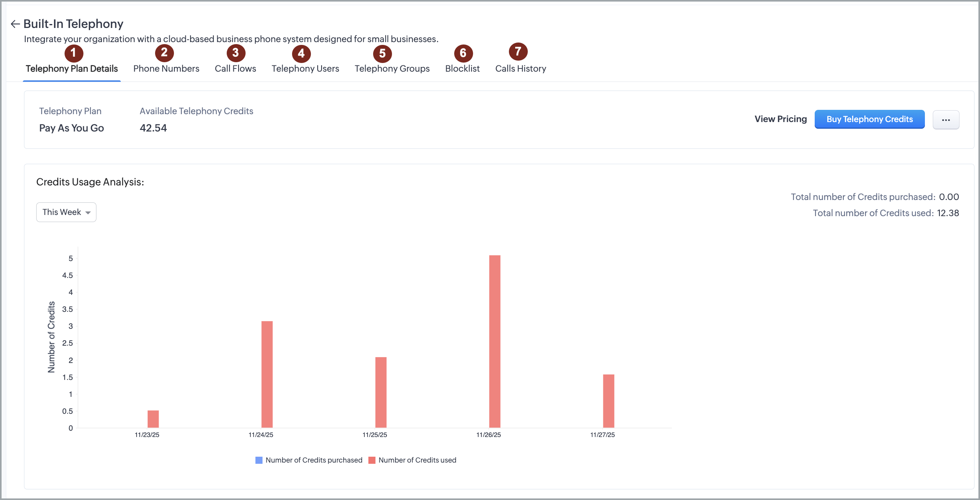Select the Telephony Groups tab

(392, 69)
